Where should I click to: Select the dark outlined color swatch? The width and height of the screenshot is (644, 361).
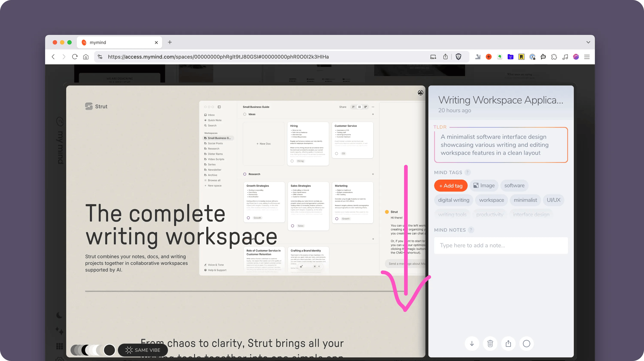coord(109,350)
